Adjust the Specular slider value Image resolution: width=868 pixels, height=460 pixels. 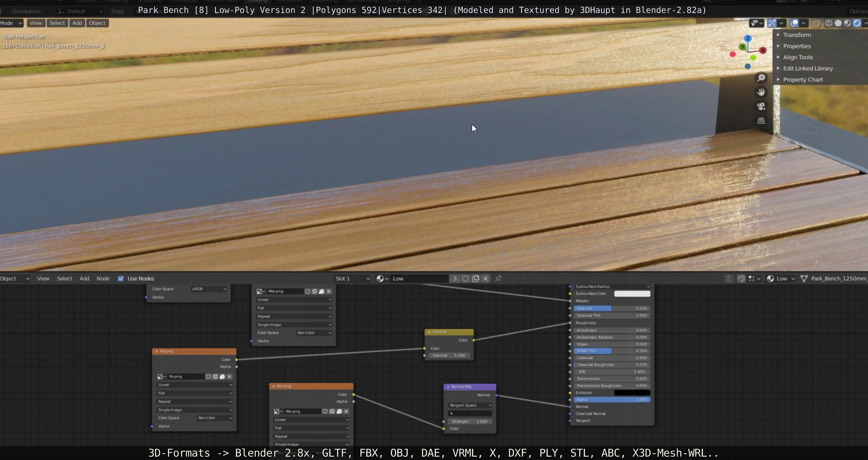click(611, 308)
